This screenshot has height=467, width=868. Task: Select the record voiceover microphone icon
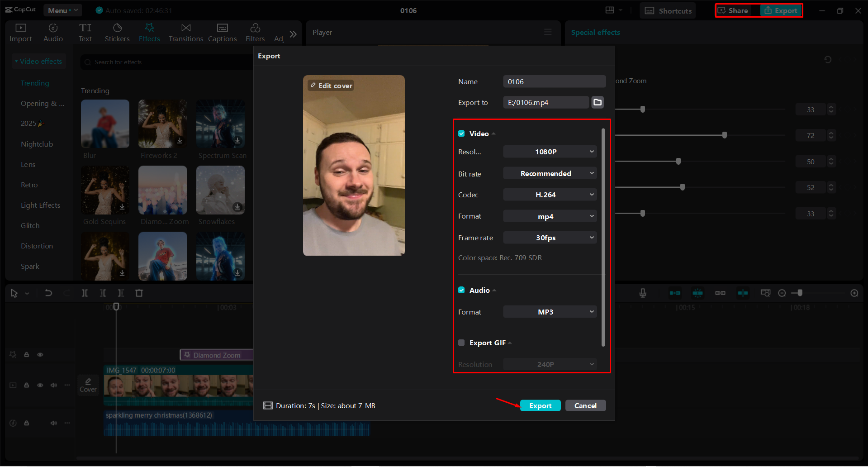click(643, 293)
